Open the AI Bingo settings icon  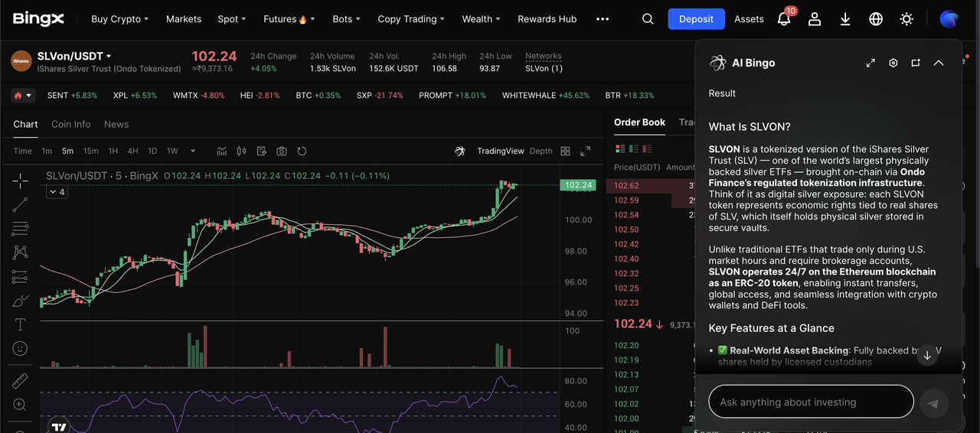pyautogui.click(x=893, y=63)
